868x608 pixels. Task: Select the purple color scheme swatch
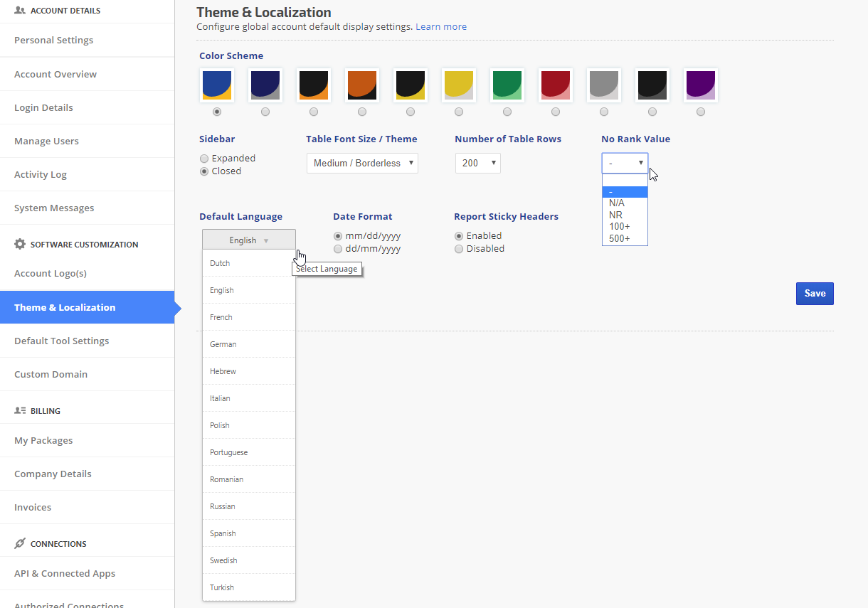tap(700, 85)
